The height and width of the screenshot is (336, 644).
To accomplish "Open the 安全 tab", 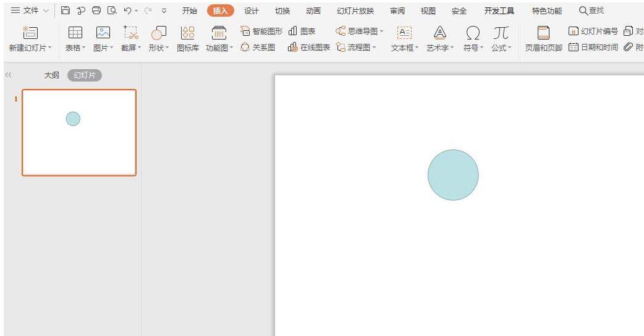I will (459, 10).
